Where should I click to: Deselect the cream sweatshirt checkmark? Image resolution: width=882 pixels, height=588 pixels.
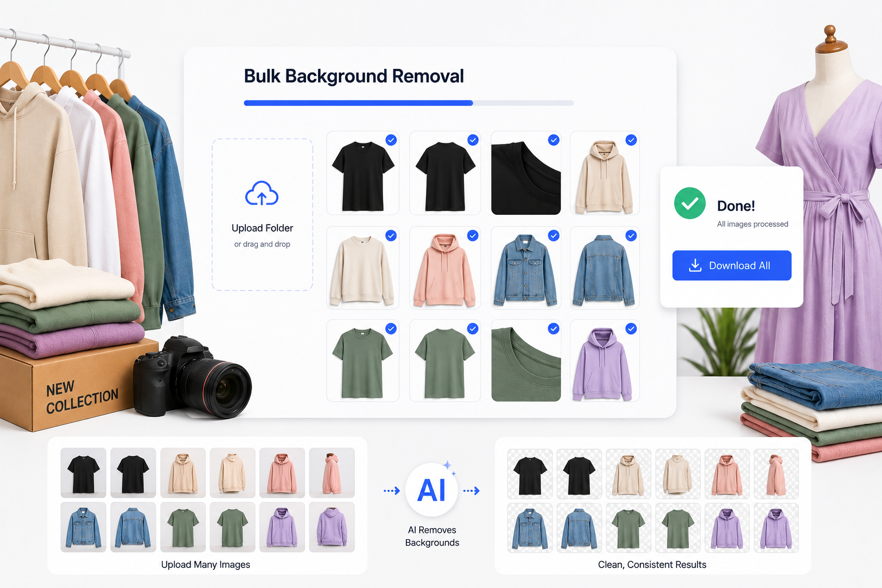[391, 235]
